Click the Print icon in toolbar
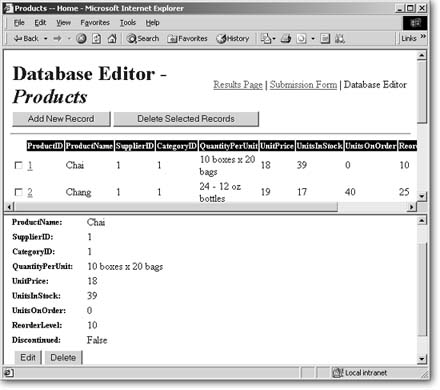 click(x=286, y=39)
